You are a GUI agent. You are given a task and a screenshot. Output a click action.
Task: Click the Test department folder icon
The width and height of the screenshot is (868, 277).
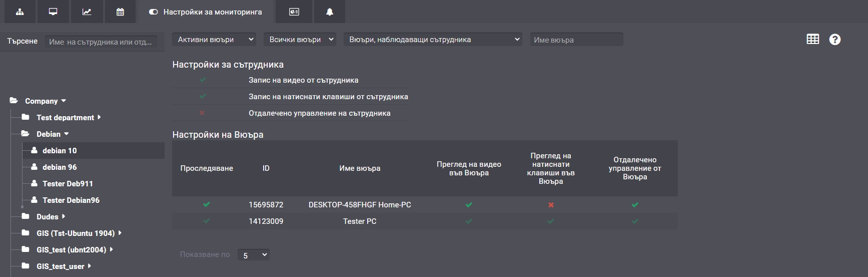(x=25, y=117)
